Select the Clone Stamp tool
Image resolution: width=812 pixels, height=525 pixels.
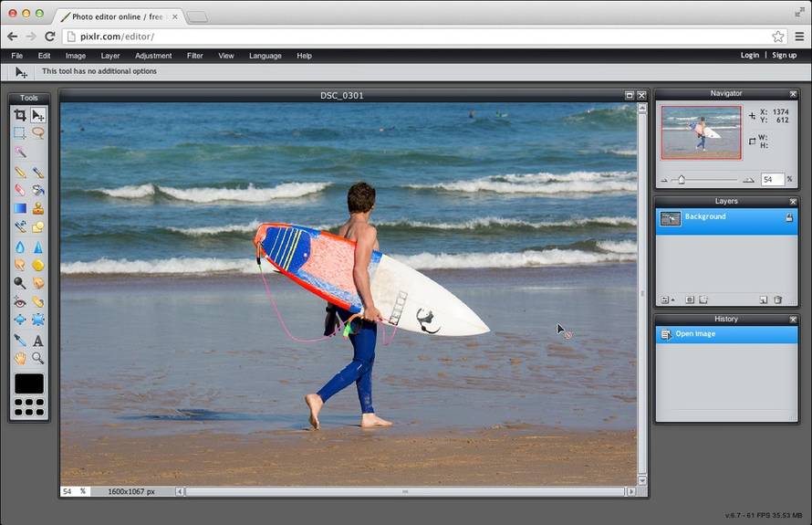tap(37, 208)
